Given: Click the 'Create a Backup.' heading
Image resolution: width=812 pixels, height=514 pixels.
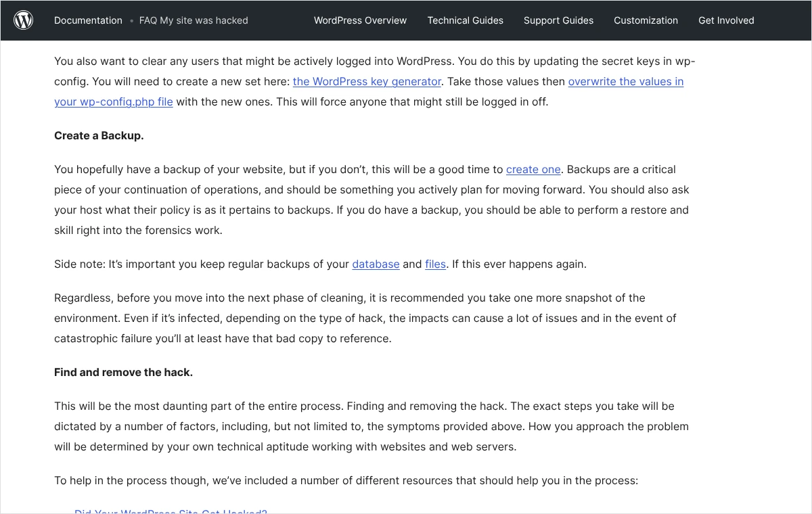Looking at the screenshot, I should [99, 135].
